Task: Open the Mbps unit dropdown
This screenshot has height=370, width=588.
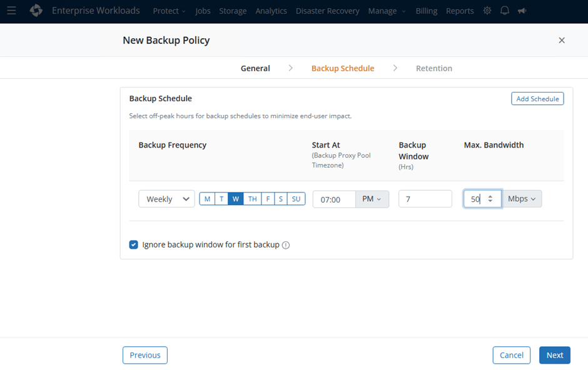Action: coord(522,199)
